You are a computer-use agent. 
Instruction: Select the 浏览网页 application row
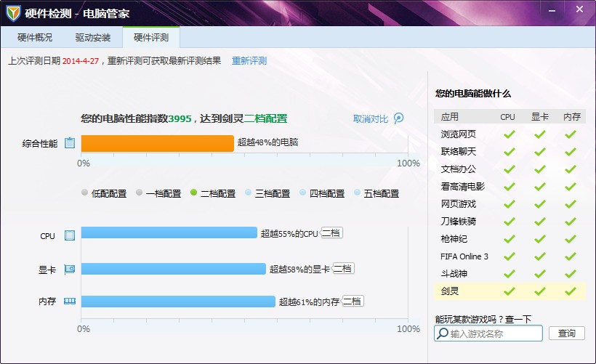pos(510,134)
